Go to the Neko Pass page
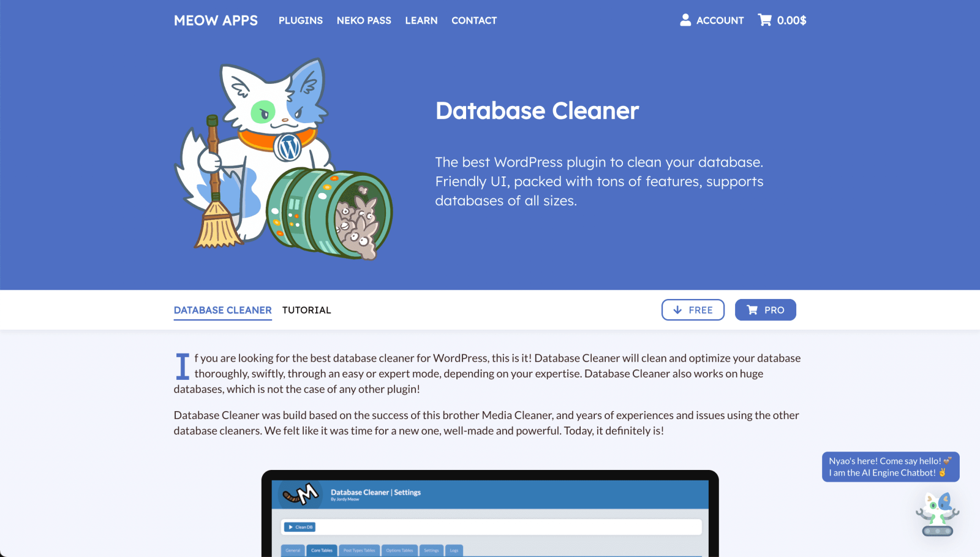This screenshot has width=980, height=557. [364, 20]
